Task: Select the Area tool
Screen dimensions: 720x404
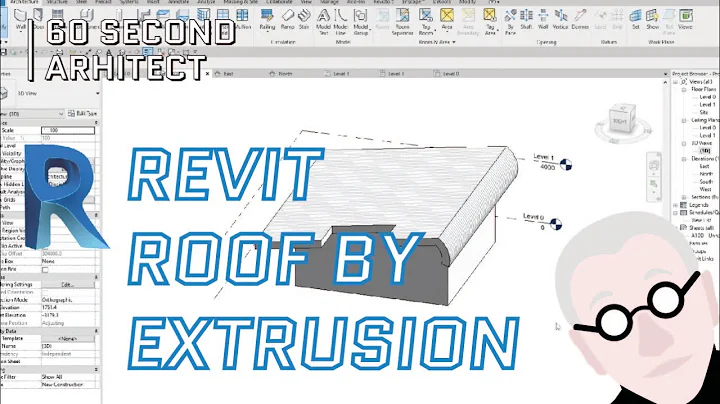Action: coord(447,20)
